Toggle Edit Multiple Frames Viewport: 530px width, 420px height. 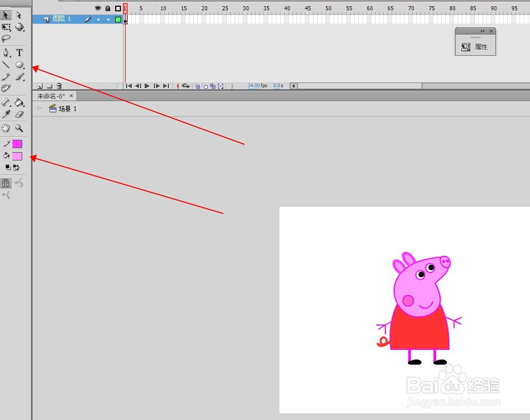tap(213, 86)
